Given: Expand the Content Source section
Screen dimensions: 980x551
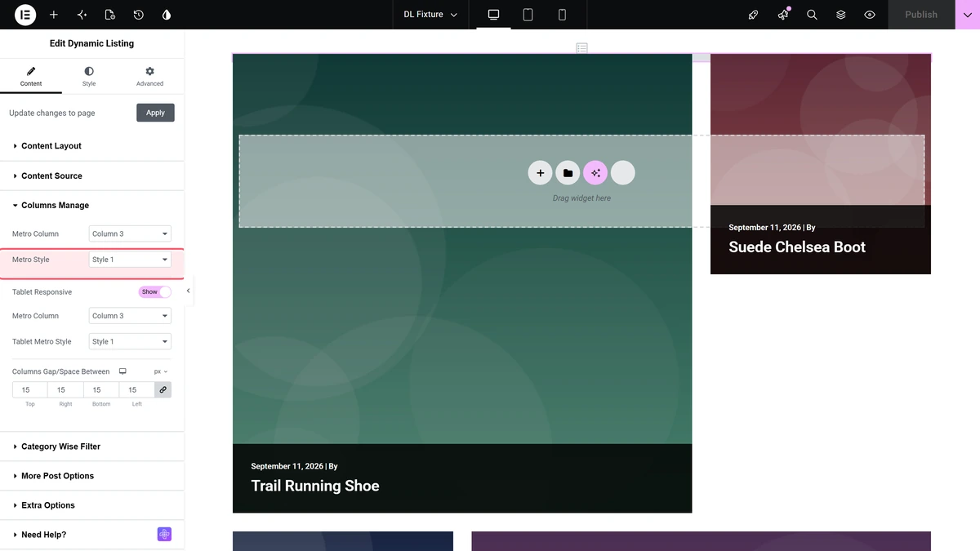Looking at the screenshot, I should [x=92, y=176].
